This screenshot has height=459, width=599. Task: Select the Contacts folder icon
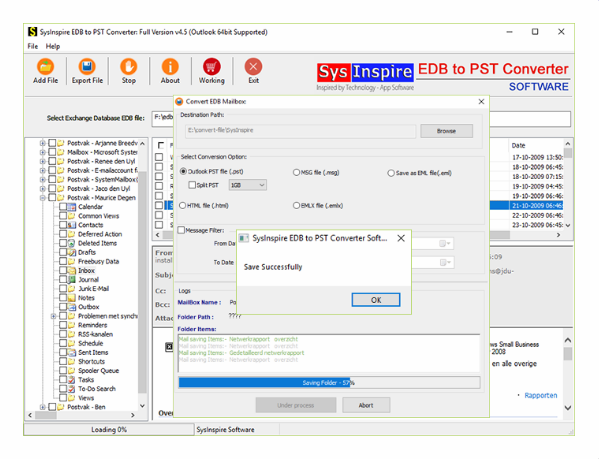tap(71, 225)
